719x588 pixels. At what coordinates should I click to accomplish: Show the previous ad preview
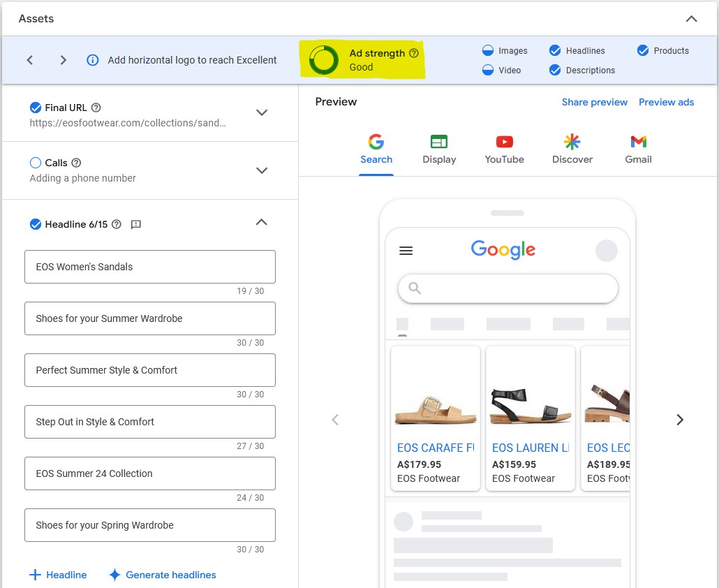pyautogui.click(x=335, y=420)
